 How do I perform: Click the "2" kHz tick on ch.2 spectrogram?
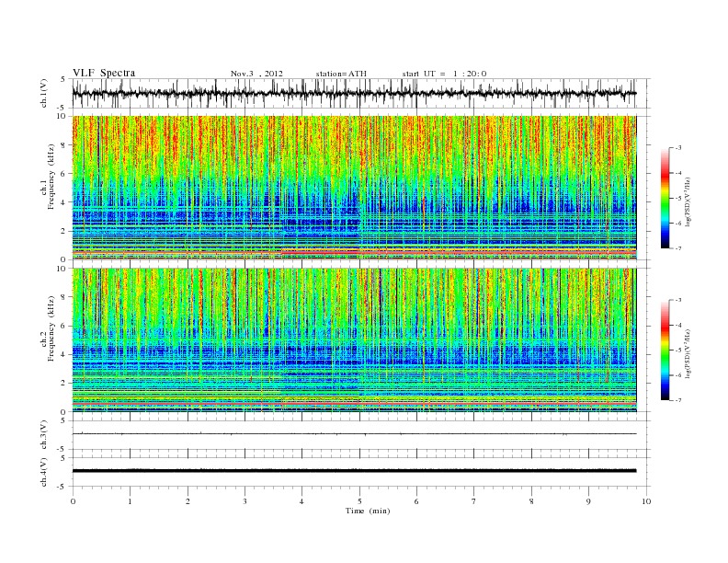click(x=64, y=384)
